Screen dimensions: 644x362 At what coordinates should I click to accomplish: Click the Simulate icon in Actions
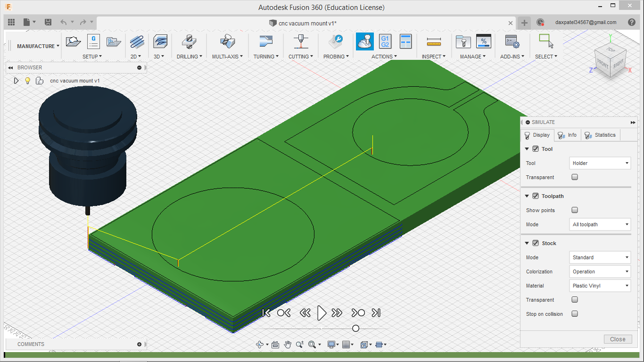point(364,41)
